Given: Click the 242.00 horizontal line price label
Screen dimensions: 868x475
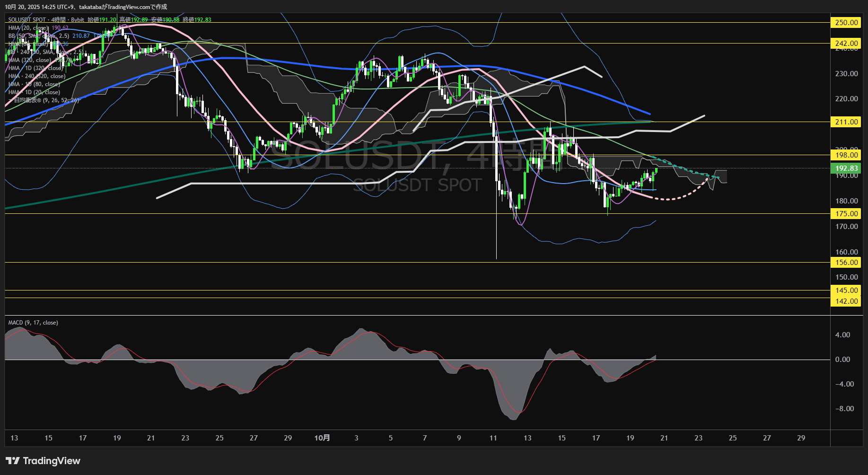Looking at the screenshot, I should click(846, 44).
